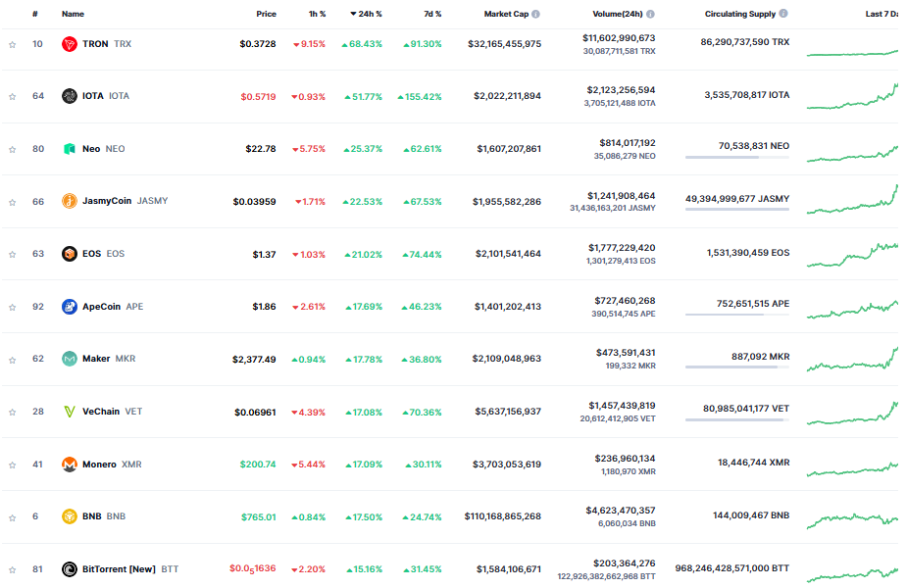Click the TRON red logo icon

coord(70,44)
